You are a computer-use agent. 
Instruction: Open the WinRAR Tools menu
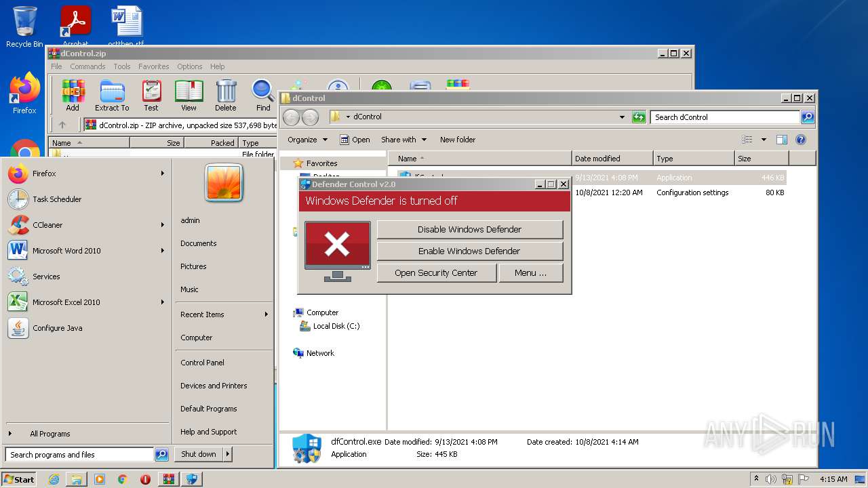tap(122, 66)
